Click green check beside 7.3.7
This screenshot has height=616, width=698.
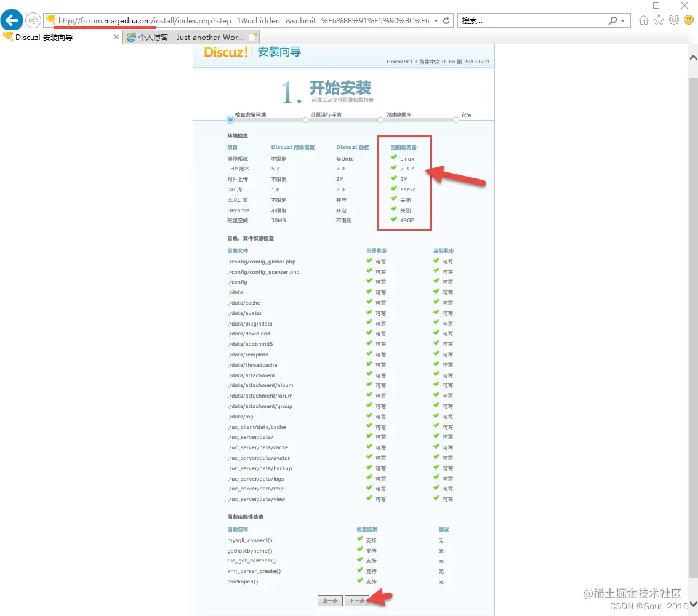[x=394, y=167]
